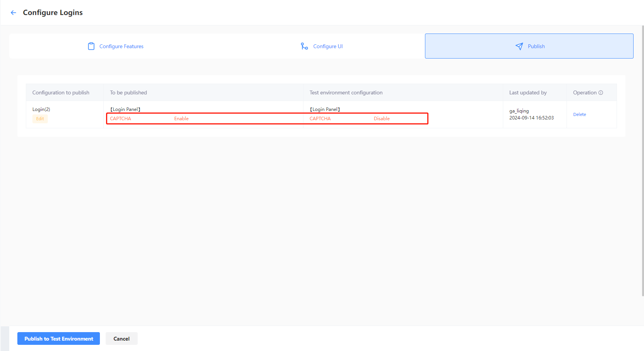Click the ga_liqing updater name
Image resolution: width=644 pixels, height=351 pixels.
click(x=519, y=111)
